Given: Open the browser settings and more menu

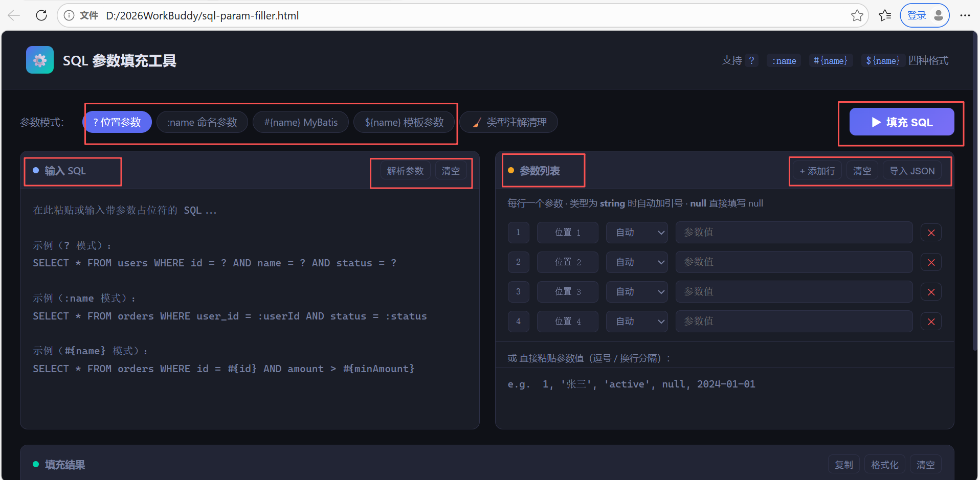Looking at the screenshot, I should 965,15.
